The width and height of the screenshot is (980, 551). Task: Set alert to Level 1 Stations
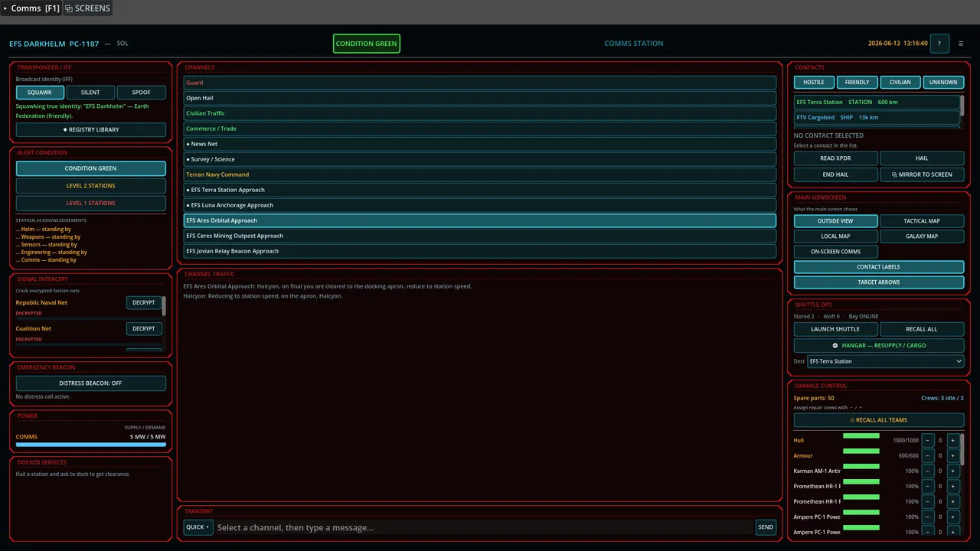click(91, 204)
